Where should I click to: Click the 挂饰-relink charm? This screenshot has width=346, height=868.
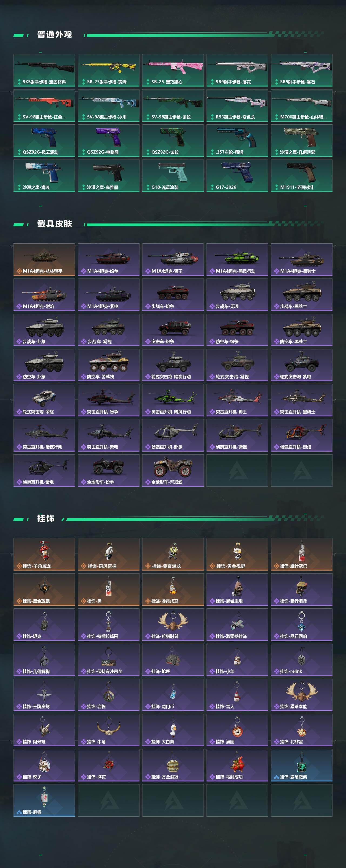[x=301, y=660]
